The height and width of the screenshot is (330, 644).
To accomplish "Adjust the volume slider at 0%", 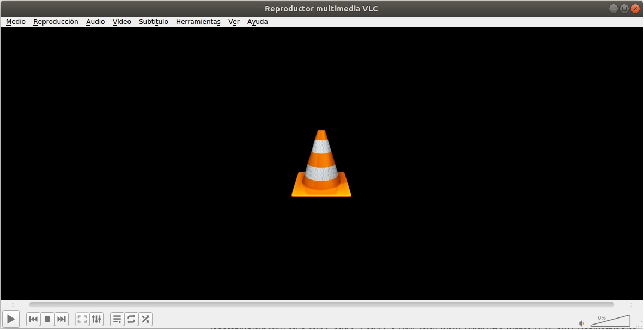I will coord(610,321).
